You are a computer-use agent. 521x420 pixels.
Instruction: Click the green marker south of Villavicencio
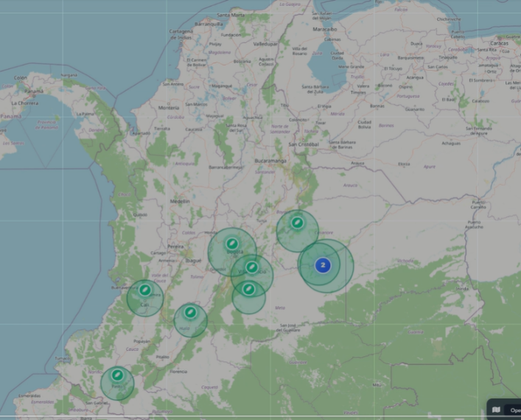pos(248,290)
